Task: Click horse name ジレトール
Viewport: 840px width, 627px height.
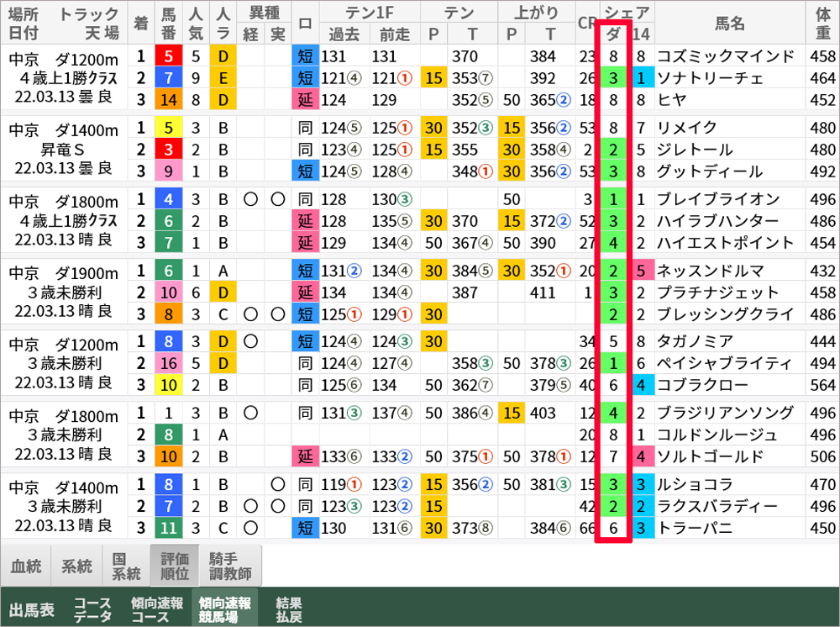Action: point(695,150)
